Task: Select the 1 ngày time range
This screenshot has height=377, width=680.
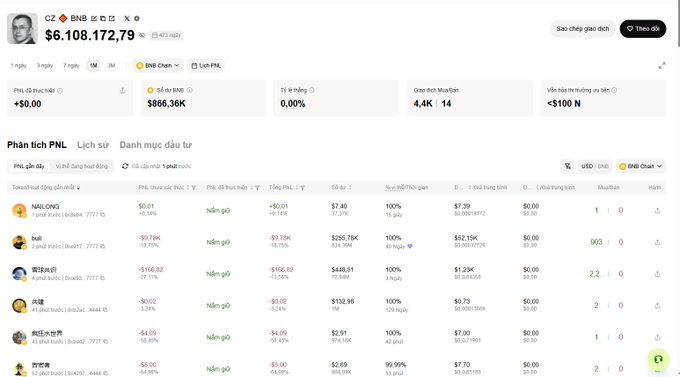Action: (19, 66)
